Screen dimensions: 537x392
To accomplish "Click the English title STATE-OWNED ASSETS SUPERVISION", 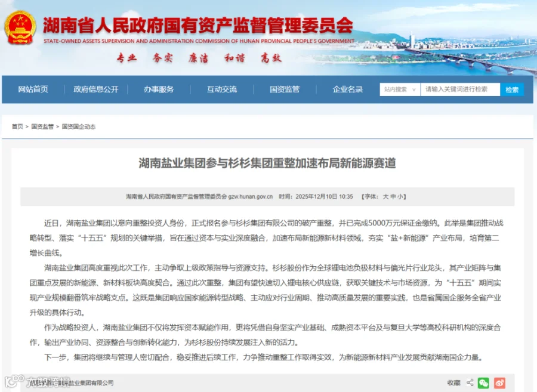I will pos(199,41).
